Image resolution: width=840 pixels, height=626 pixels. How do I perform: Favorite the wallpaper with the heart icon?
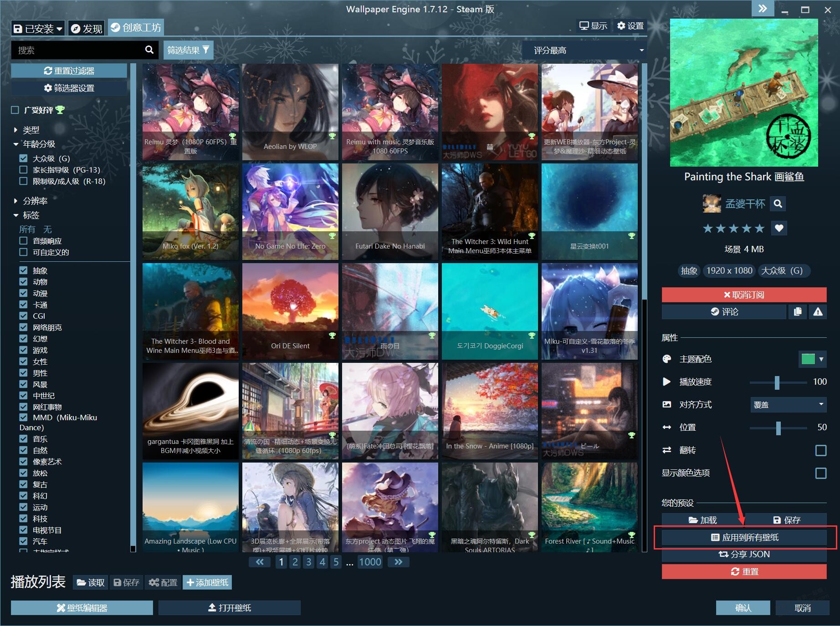[779, 228]
